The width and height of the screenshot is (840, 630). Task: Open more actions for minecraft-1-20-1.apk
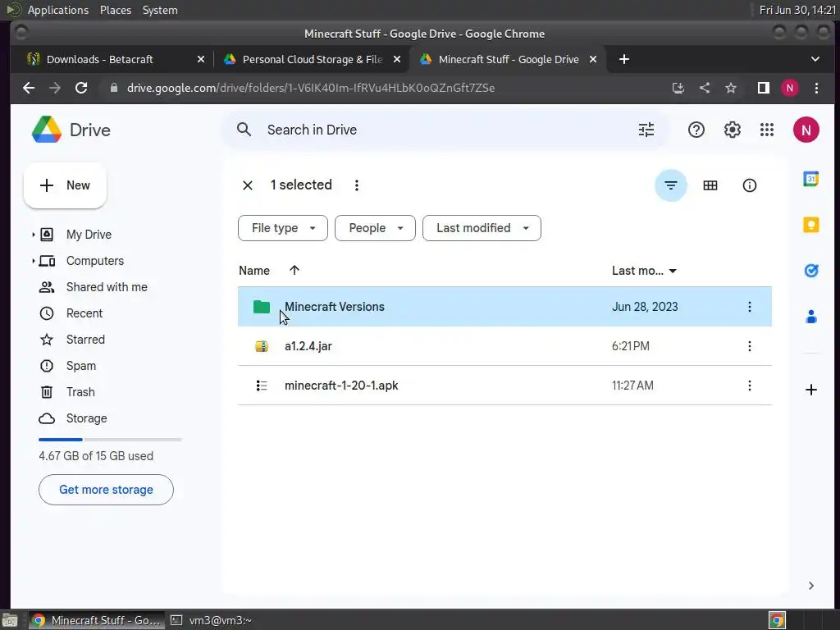(x=749, y=386)
